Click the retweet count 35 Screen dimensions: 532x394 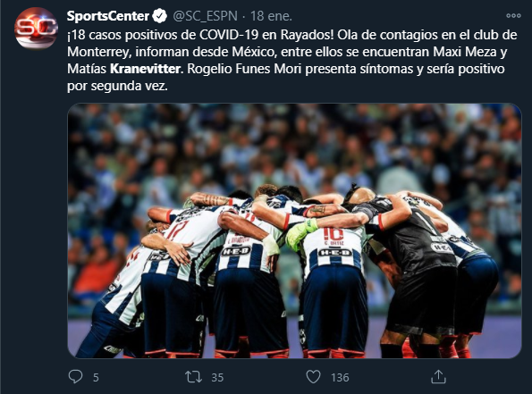point(217,377)
